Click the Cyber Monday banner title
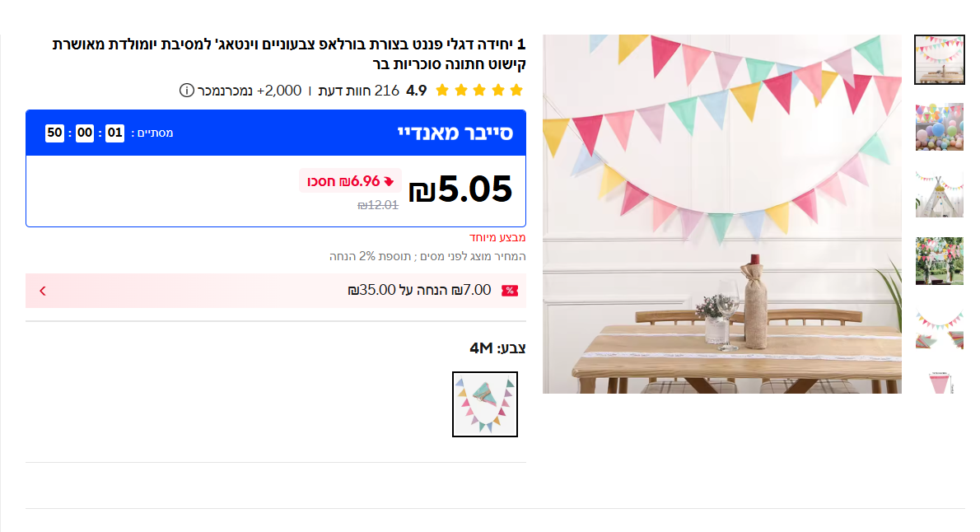The width and height of the screenshot is (980, 532). pos(455,133)
